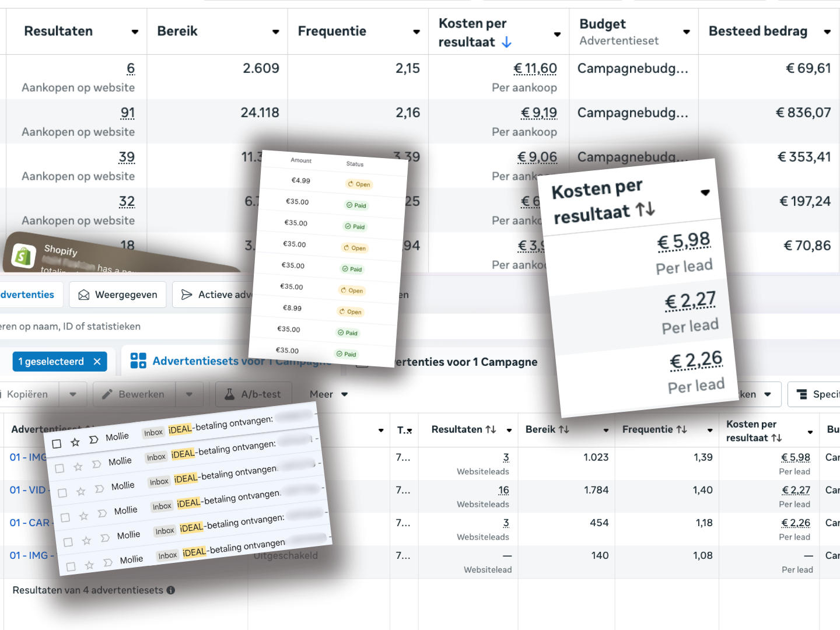
Task: Click the Bewerken pencil icon
Action: point(107,394)
